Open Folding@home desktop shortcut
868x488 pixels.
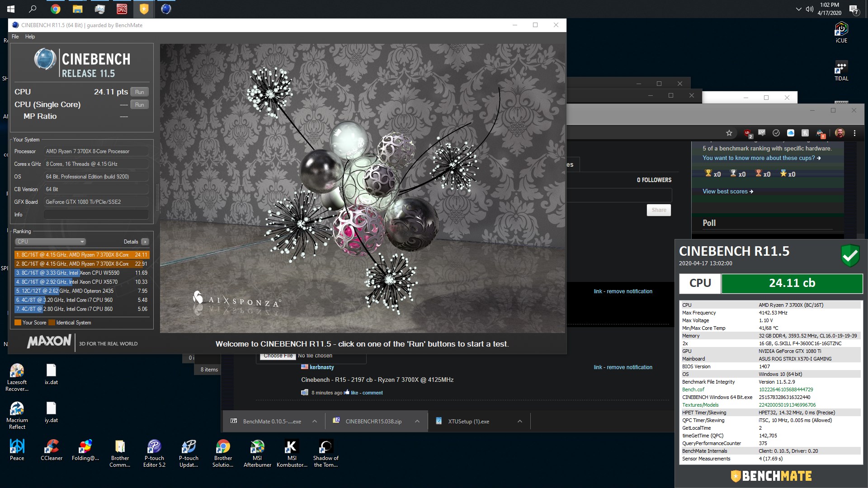pyautogui.click(x=85, y=450)
